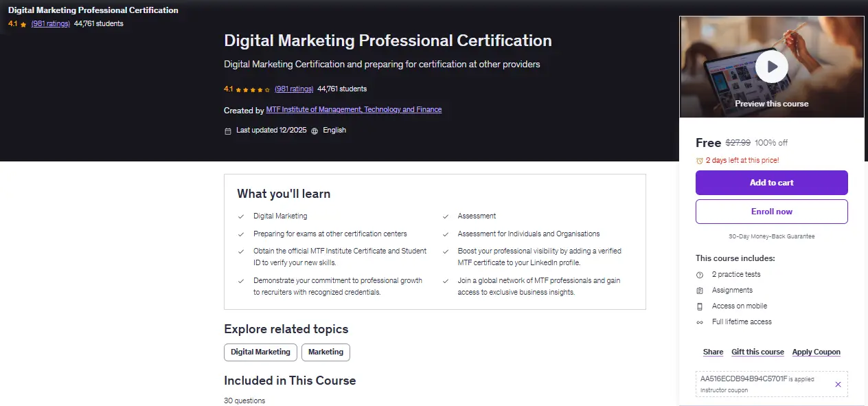
Task: Click the globe icon beside English
Action: [x=315, y=131]
